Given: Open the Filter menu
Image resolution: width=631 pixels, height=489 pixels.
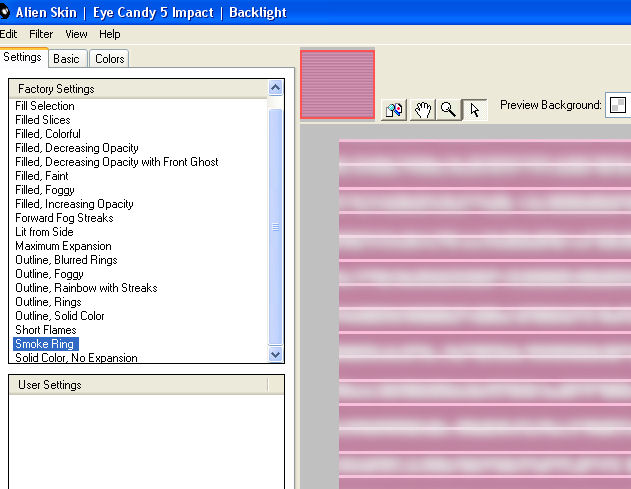Looking at the screenshot, I should [x=41, y=34].
